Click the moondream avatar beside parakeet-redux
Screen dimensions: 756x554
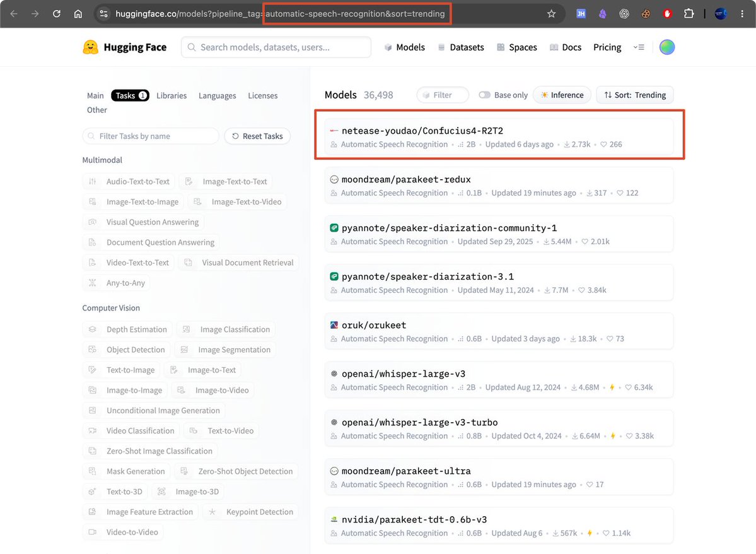click(x=334, y=180)
